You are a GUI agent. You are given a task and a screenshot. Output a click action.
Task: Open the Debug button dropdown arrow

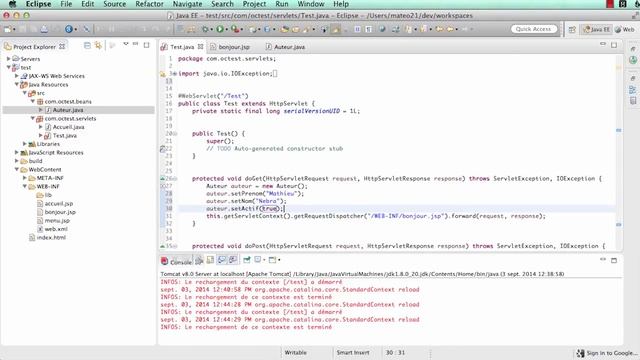pyautogui.click(x=211, y=29)
